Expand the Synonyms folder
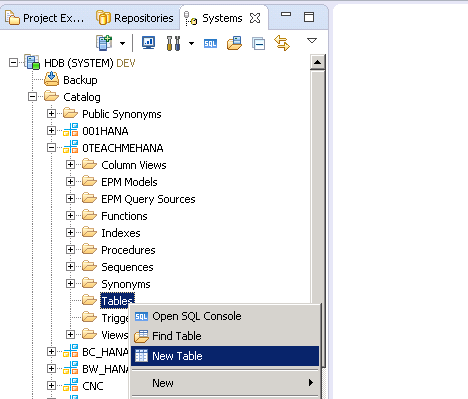The width and height of the screenshot is (468, 399). pyautogui.click(x=70, y=284)
